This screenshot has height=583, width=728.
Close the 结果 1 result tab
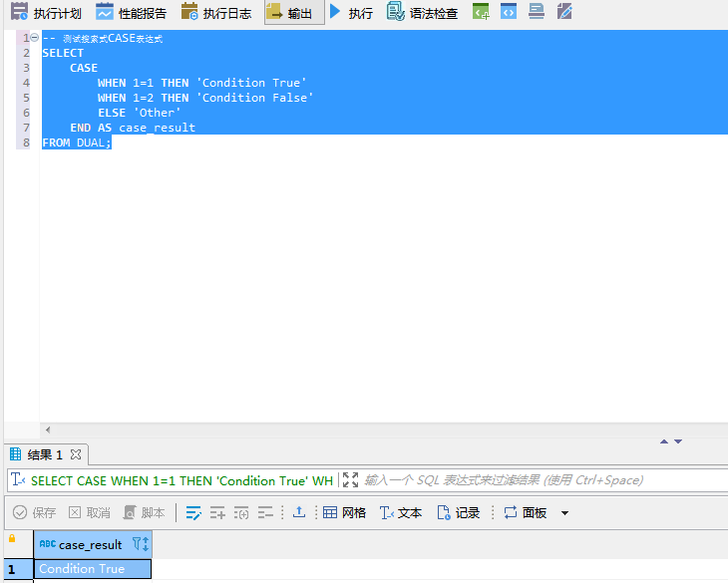tap(75, 454)
